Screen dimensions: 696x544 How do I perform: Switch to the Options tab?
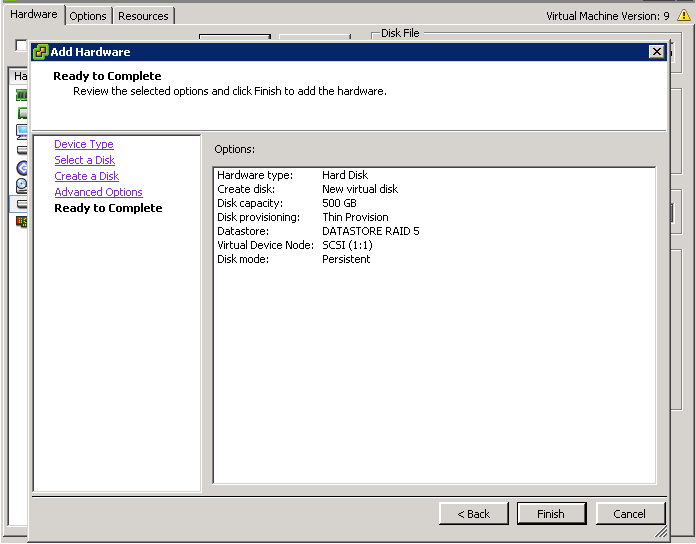(88, 16)
